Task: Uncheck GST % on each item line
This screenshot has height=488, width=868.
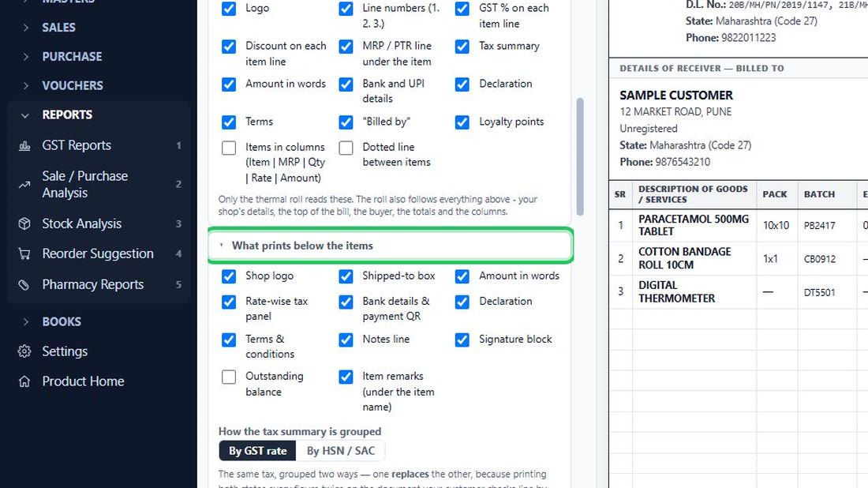Action: pyautogui.click(x=462, y=9)
